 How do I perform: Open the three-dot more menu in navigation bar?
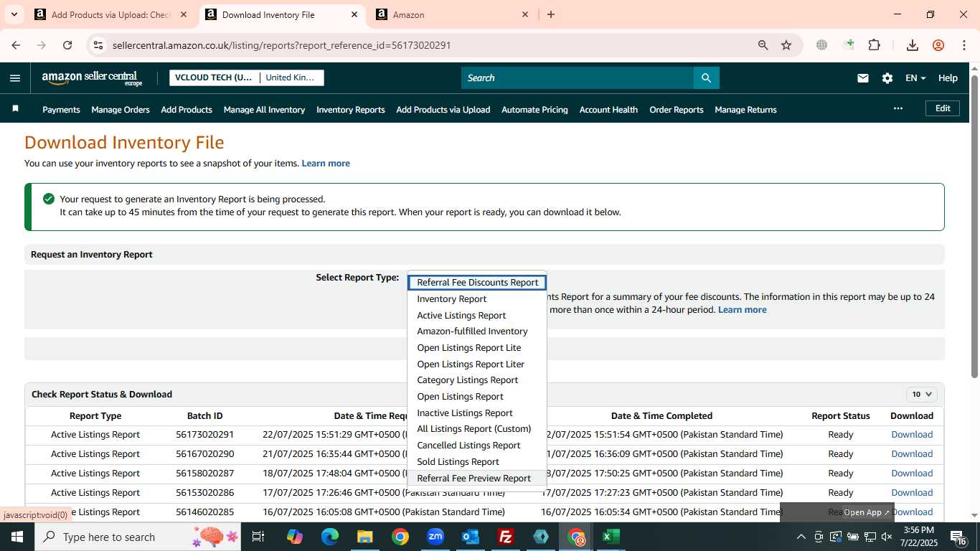tap(897, 108)
